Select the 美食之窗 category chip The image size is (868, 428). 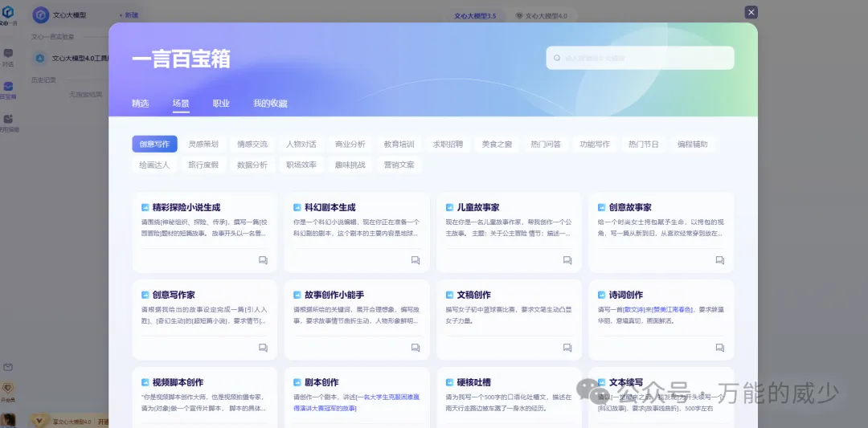[497, 144]
